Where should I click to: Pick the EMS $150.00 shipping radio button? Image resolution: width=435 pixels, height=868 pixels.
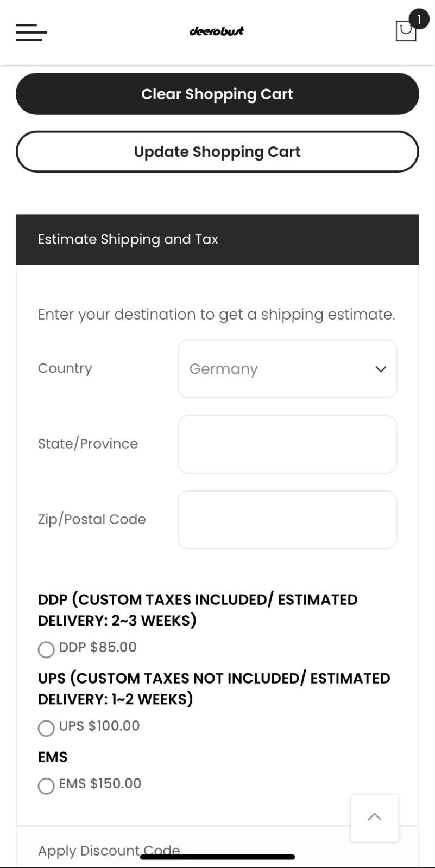[46, 786]
